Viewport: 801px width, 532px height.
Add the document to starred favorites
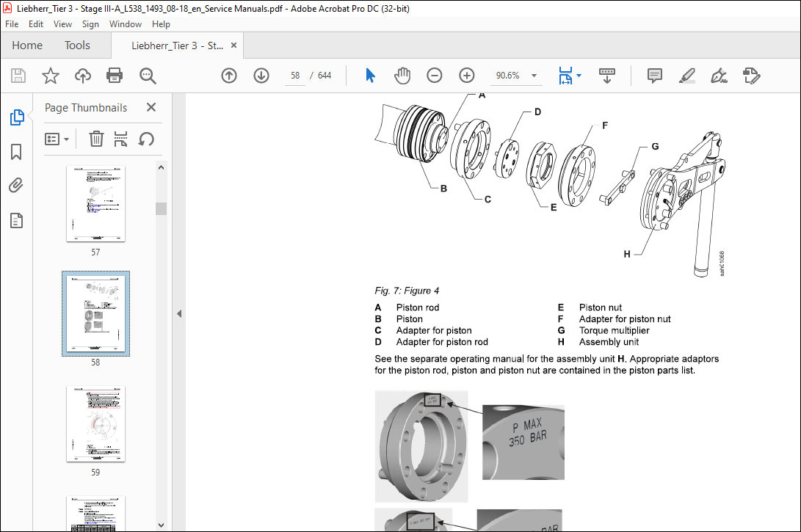[x=50, y=76]
